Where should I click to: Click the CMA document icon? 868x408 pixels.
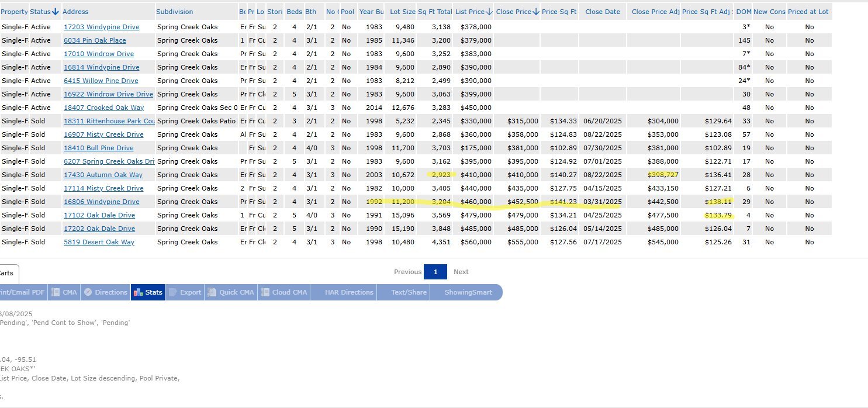pos(55,292)
